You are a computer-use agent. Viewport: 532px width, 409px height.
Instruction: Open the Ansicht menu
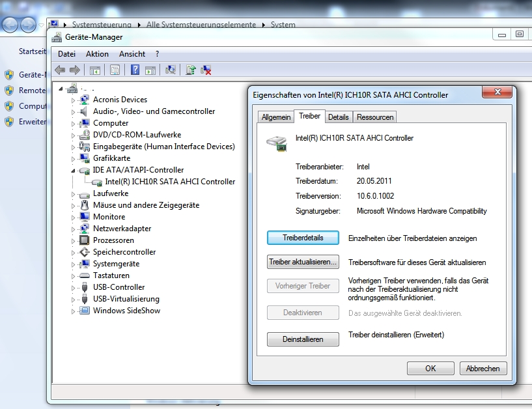(132, 54)
